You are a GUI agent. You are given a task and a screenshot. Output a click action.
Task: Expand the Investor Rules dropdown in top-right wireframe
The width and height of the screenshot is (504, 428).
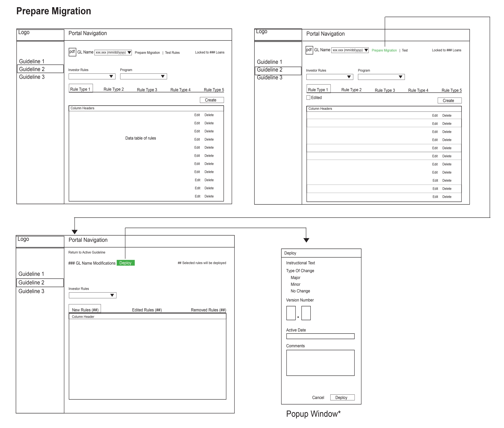coord(330,77)
